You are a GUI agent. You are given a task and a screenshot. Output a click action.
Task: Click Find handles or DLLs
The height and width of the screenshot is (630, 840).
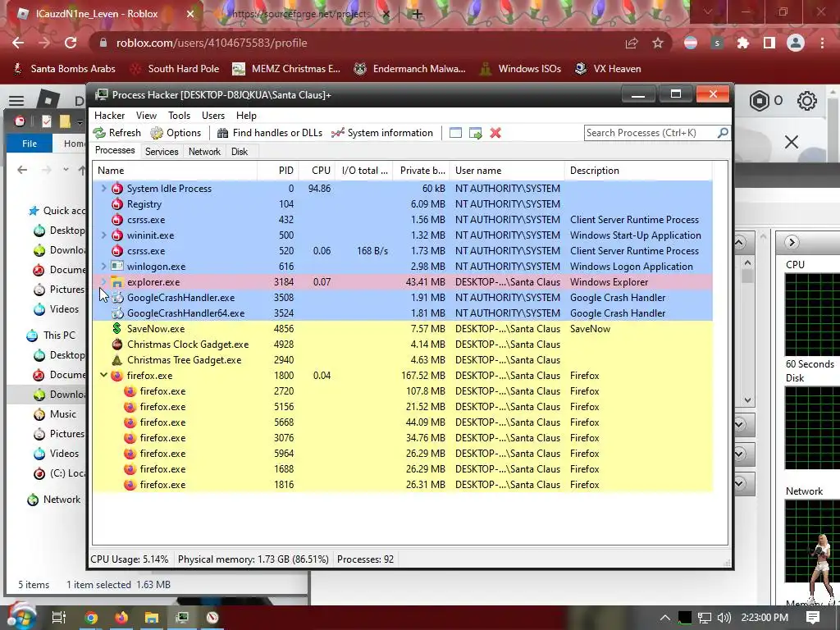click(270, 133)
